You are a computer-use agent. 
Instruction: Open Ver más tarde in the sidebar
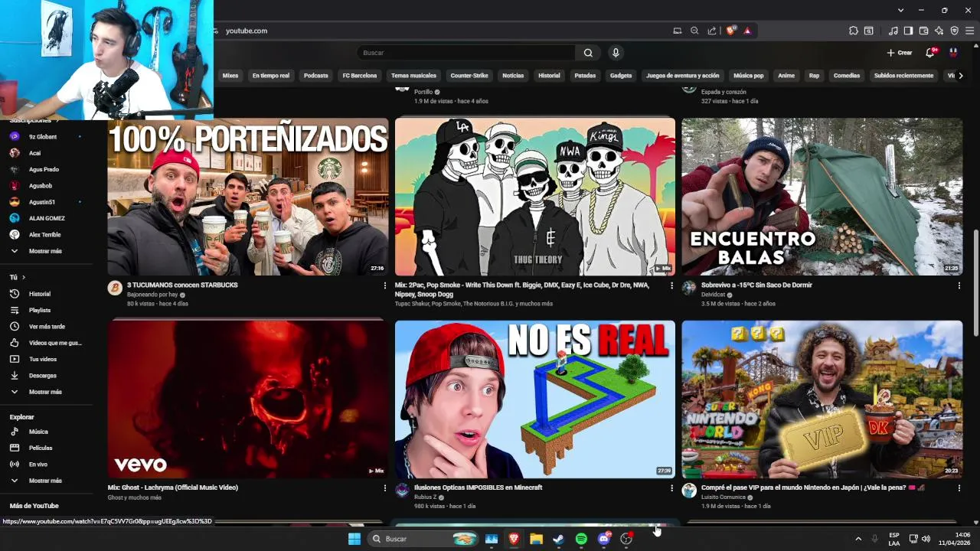coord(46,326)
